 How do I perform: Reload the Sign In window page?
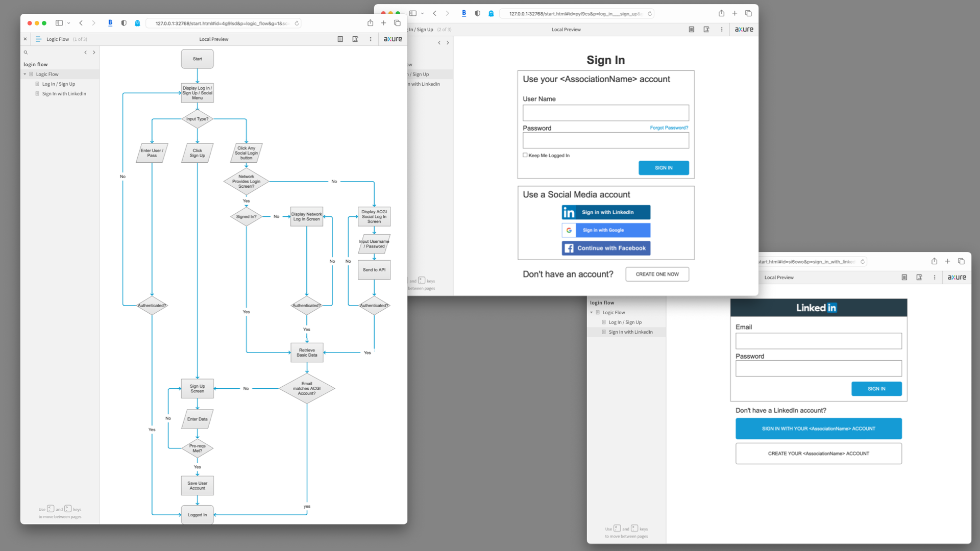coord(650,14)
